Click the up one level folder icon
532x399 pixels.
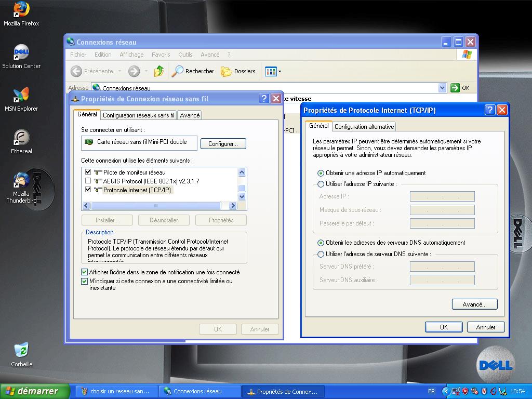[x=159, y=71]
